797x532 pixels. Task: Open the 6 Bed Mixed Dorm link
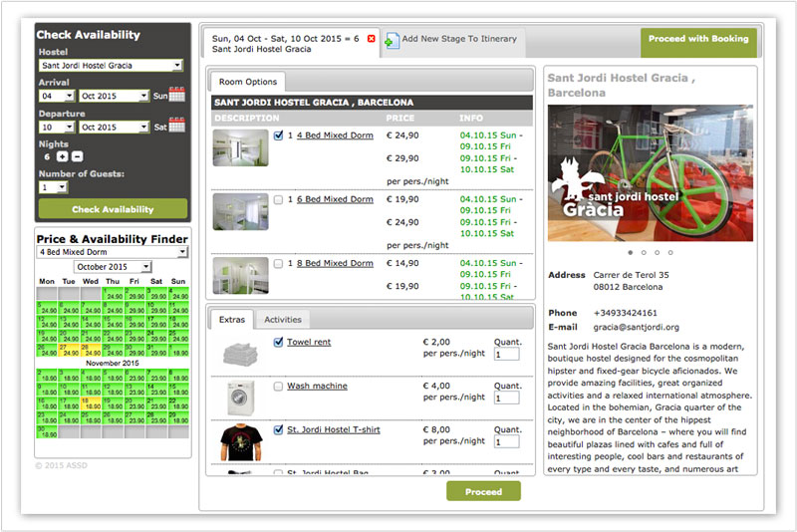[x=335, y=199]
